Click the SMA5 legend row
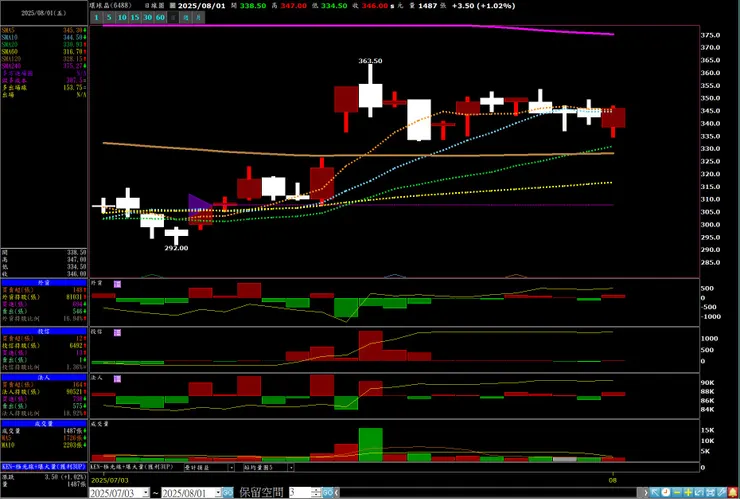Viewport: 740px width, 499px height. click(44, 30)
